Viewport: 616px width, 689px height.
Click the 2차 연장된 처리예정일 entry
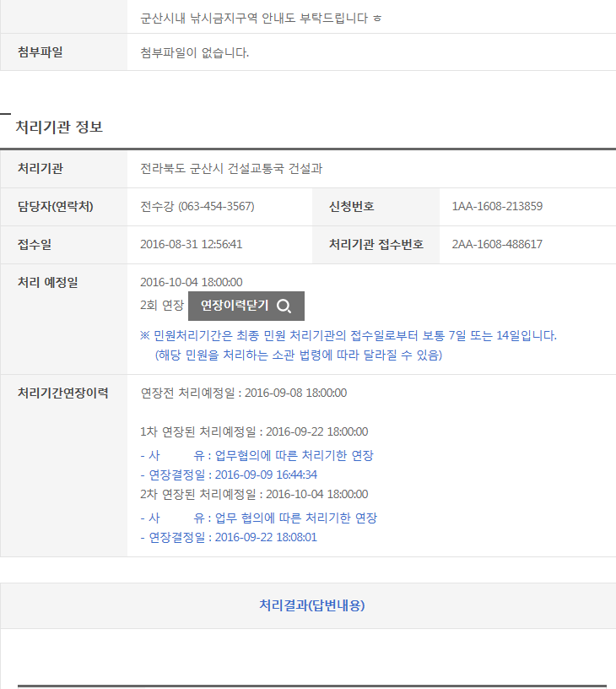[253, 494]
